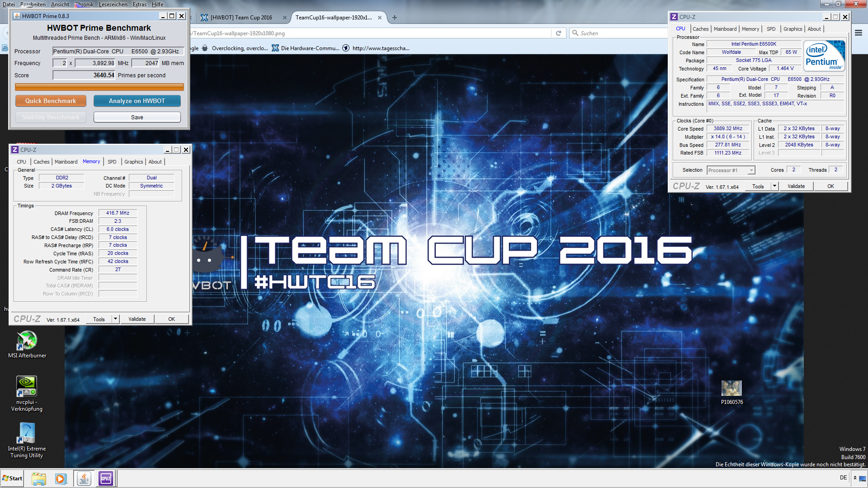Open the browser hamburger menu

click(858, 33)
